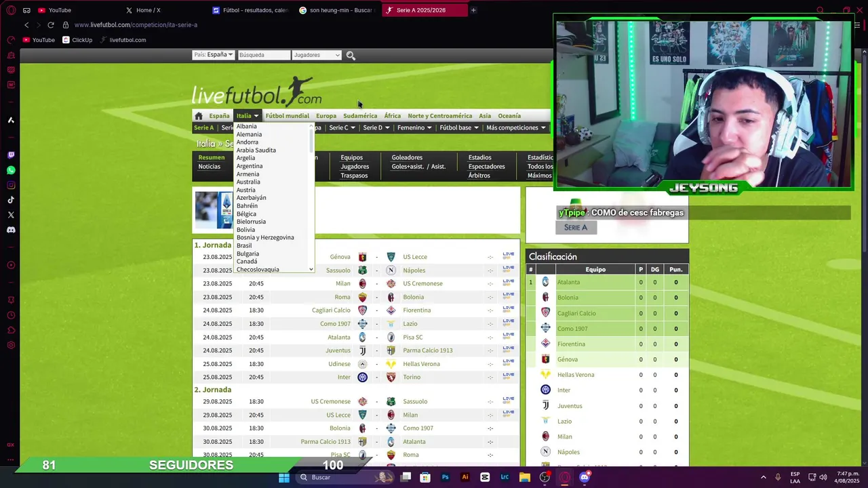Open the Estadios link

(x=480, y=157)
